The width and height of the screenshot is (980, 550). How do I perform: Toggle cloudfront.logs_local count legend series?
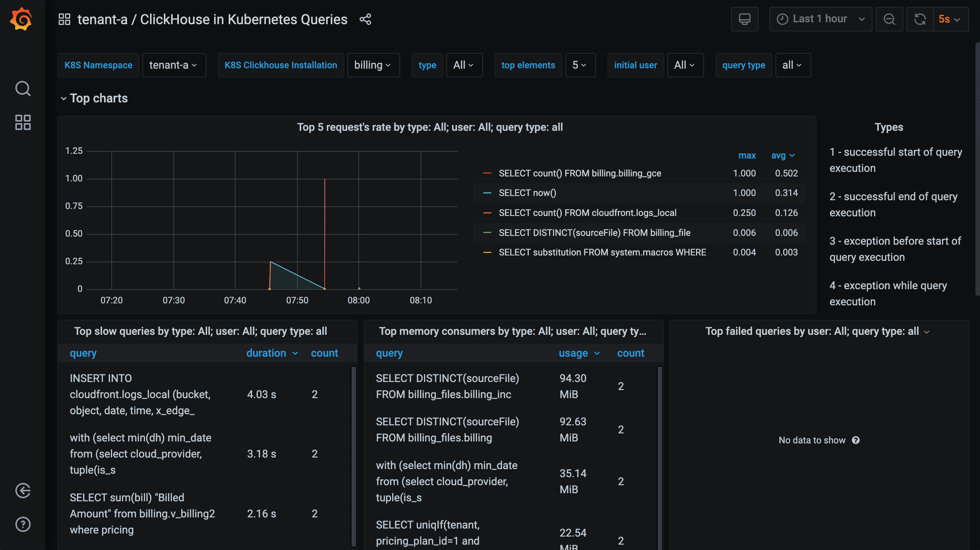[x=587, y=213]
